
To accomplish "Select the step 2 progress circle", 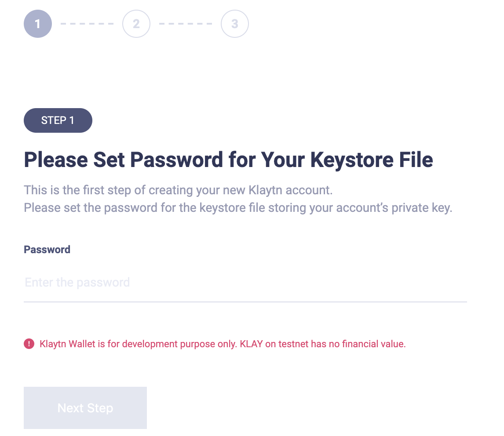I will click(136, 24).
